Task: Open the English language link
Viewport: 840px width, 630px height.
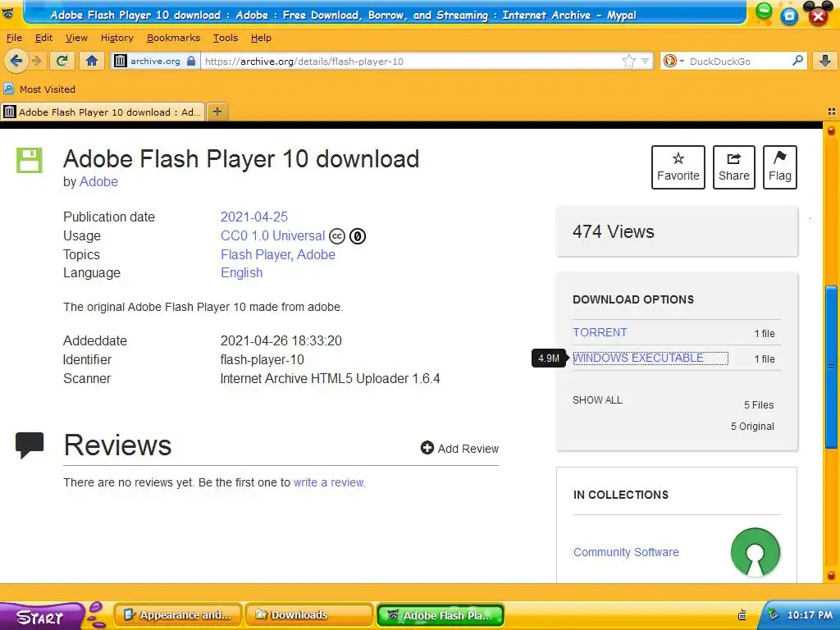Action: (x=242, y=272)
